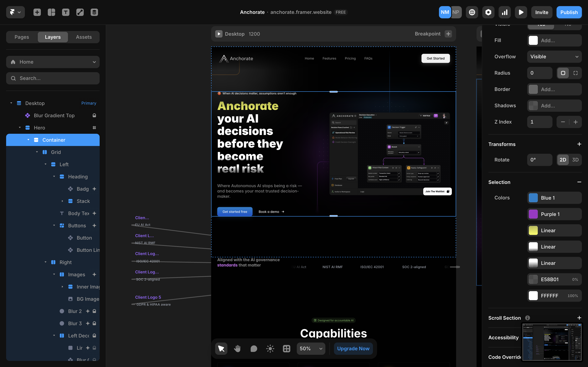This screenshot has width=588, height=367.
Task: Switch rotate mode to 3D
Action: pos(575,160)
